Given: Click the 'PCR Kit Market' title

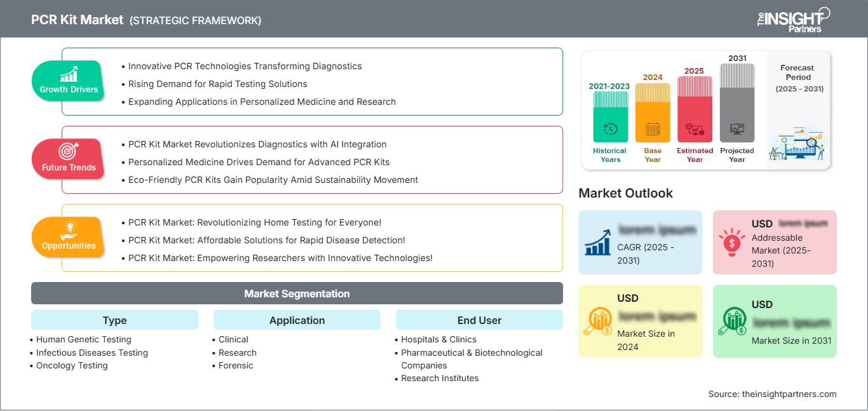Looking at the screenshot, I should click(x=77, y=20).
